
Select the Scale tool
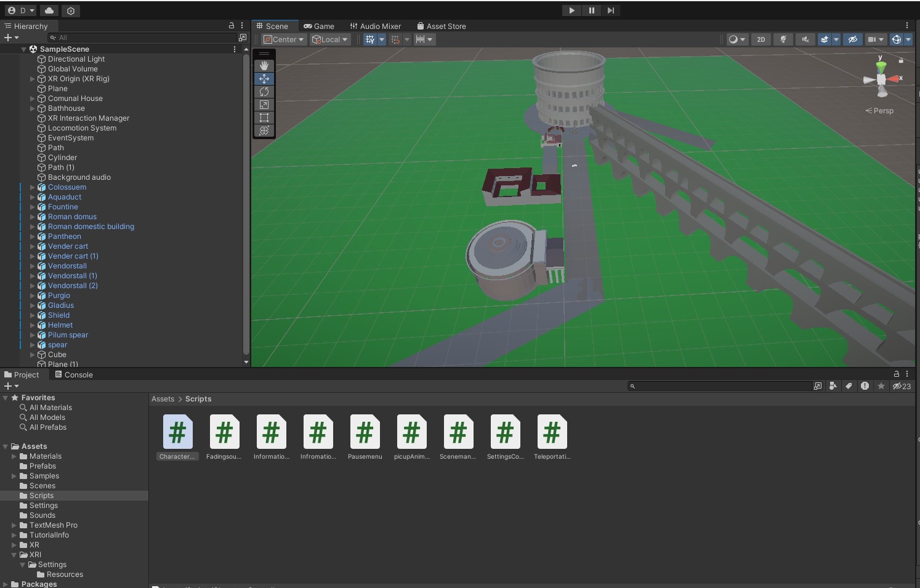tap(264, 105)
